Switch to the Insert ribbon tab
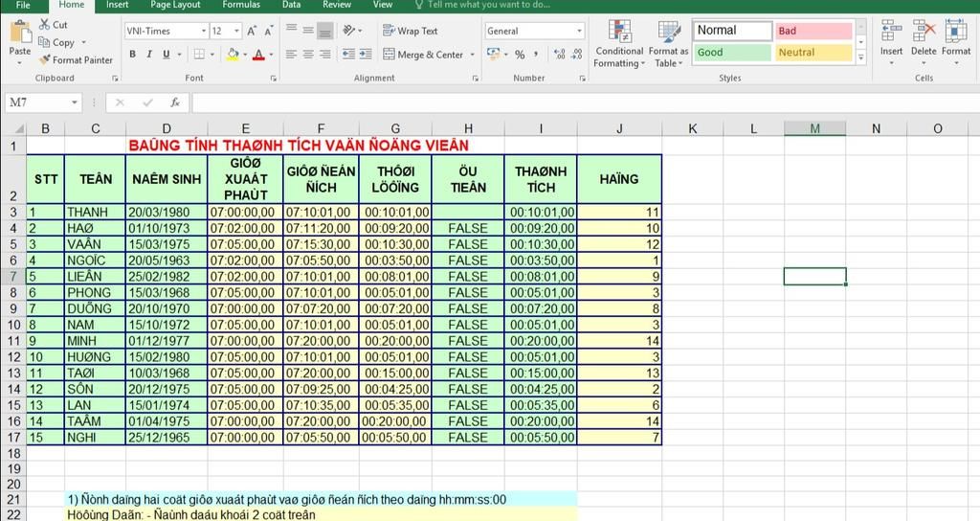Viewport: 980px width, 521px height. tap(117, 5)
